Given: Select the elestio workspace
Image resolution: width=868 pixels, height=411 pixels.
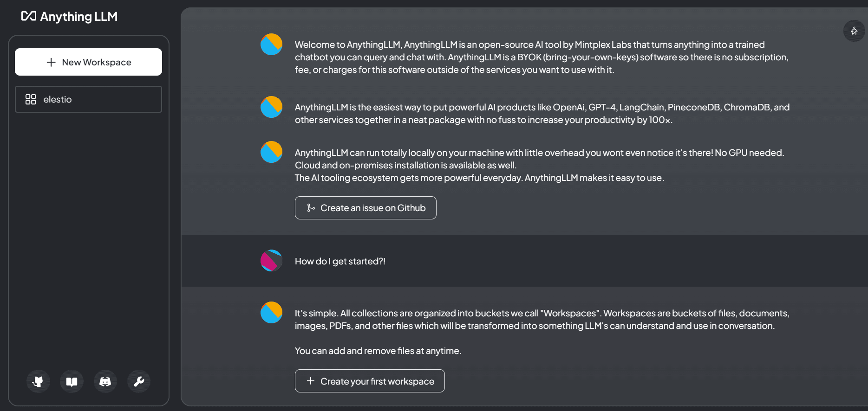Looking at the screenshot, I should click(88, 99).
